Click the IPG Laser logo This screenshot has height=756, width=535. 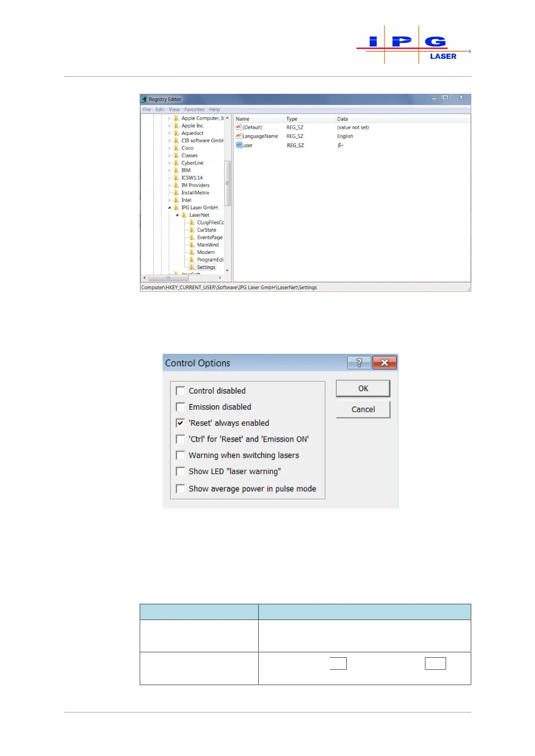click(x=414, y=45)
